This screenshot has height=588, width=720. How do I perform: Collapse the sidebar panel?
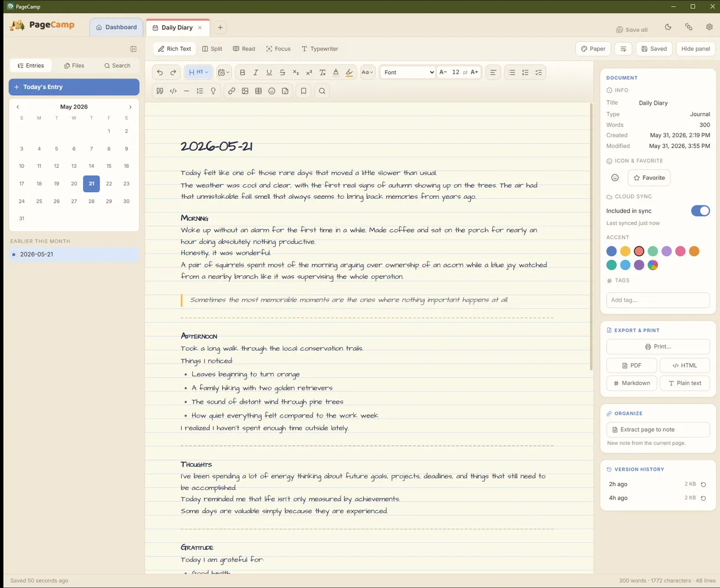133,49
